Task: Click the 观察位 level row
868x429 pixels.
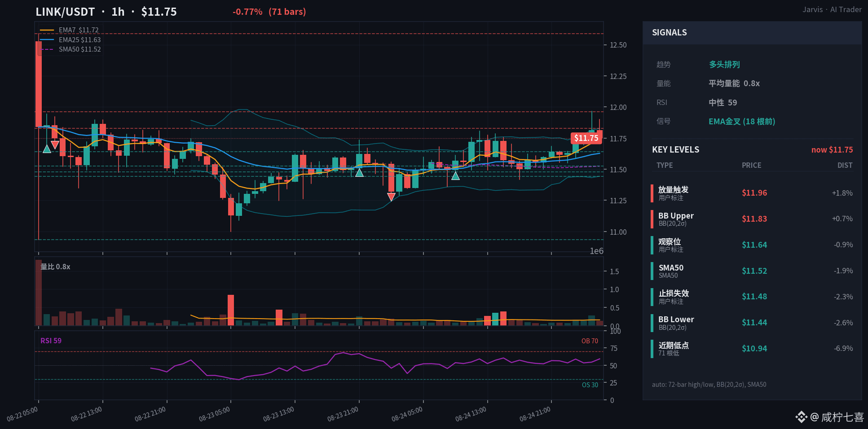Action: (752, 245)
